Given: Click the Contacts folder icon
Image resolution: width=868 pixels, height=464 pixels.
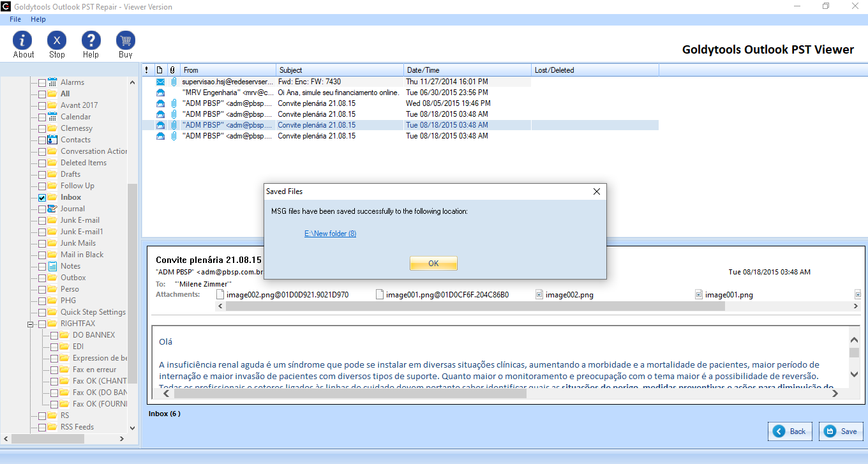Looking at the screenshot, I should (x=52, y=140).
